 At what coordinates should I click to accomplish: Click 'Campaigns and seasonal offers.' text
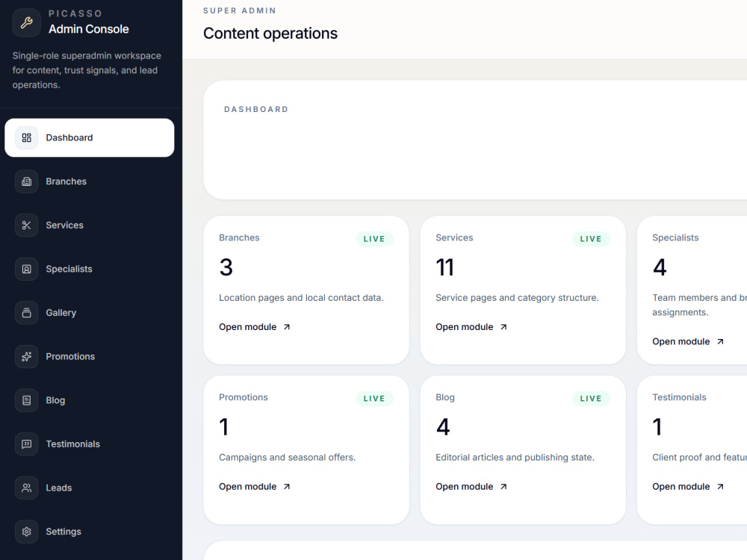click(288, 457)
